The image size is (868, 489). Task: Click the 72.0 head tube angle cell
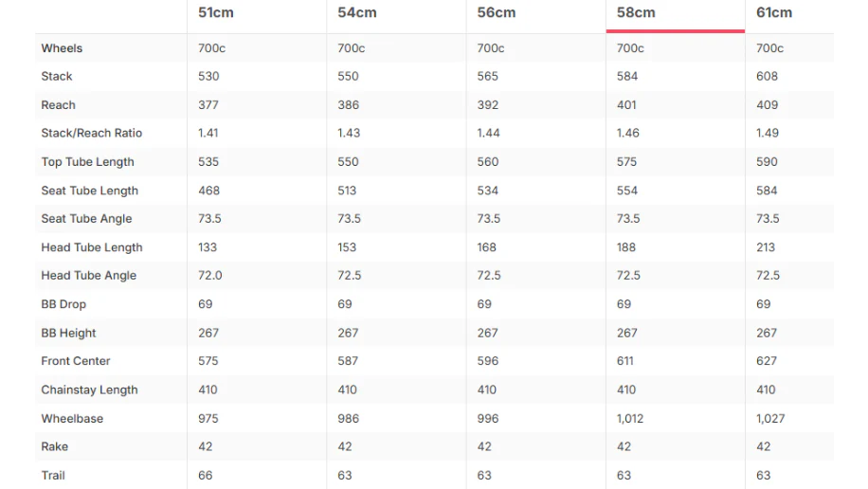coord(209,276)
